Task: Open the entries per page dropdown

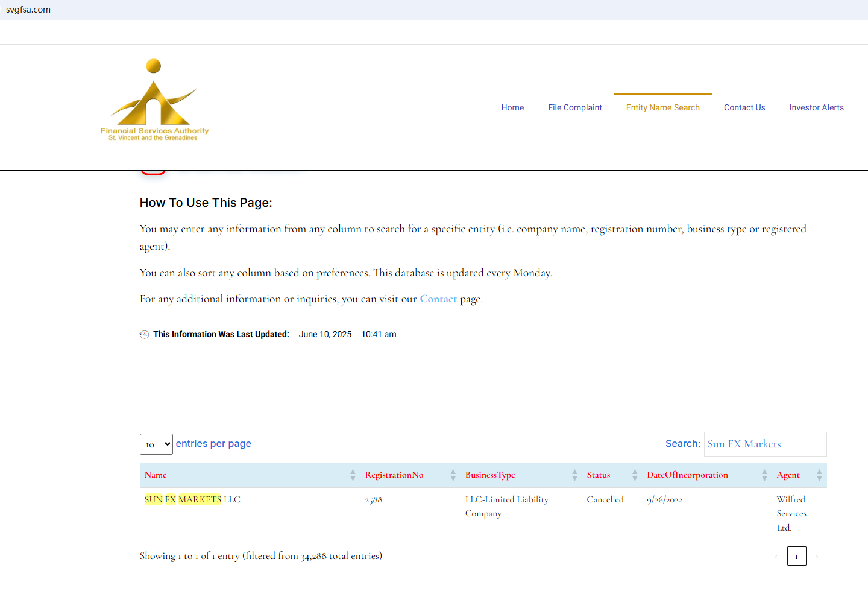Action: (156, 444)
